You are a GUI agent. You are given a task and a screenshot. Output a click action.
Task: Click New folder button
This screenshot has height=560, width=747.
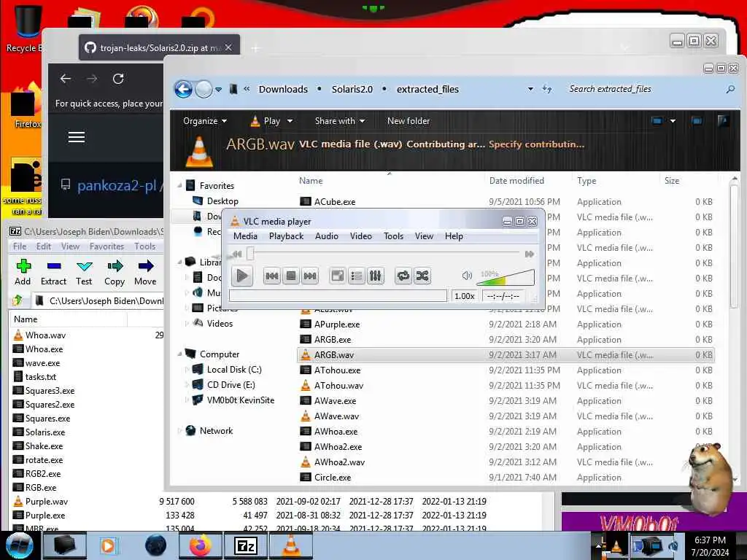coord(409,121)
